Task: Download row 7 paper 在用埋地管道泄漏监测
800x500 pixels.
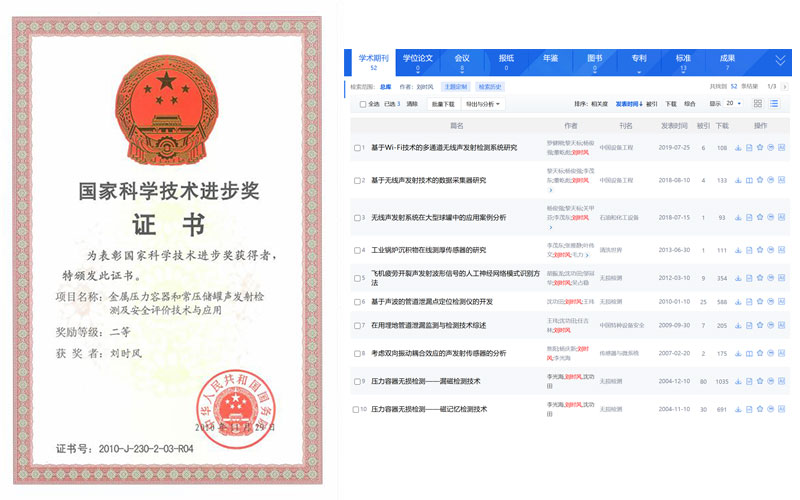Action: [x=738, y=326]
